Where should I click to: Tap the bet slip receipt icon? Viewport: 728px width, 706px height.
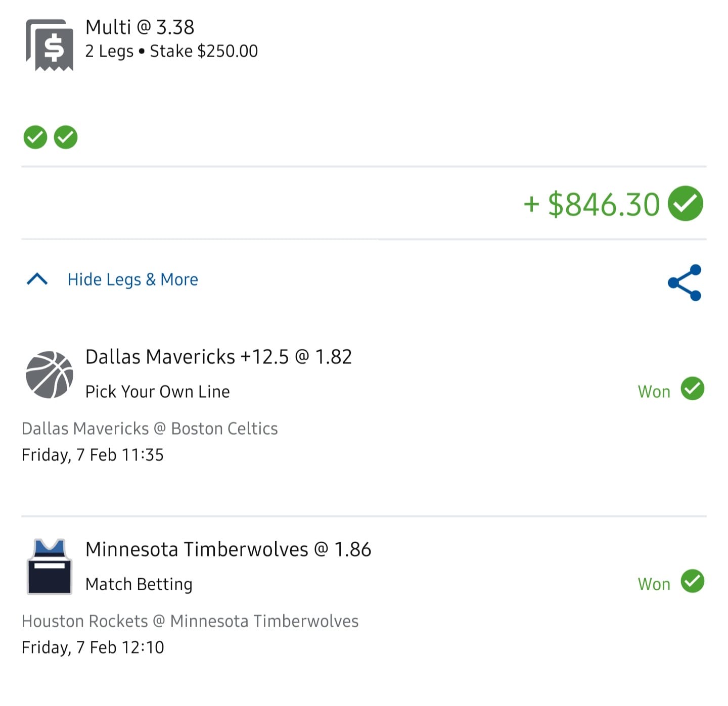click(50, 45)
